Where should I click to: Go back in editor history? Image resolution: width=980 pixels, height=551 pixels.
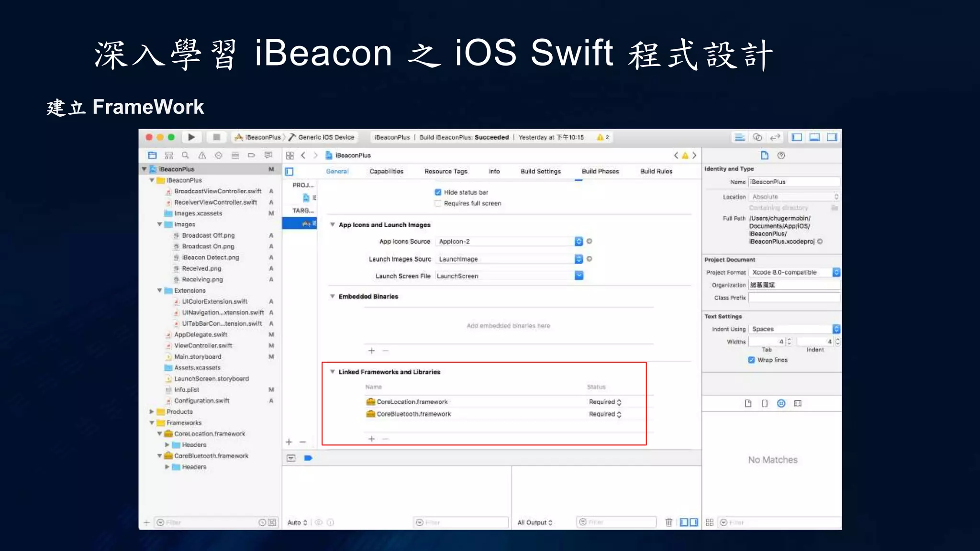303,155
